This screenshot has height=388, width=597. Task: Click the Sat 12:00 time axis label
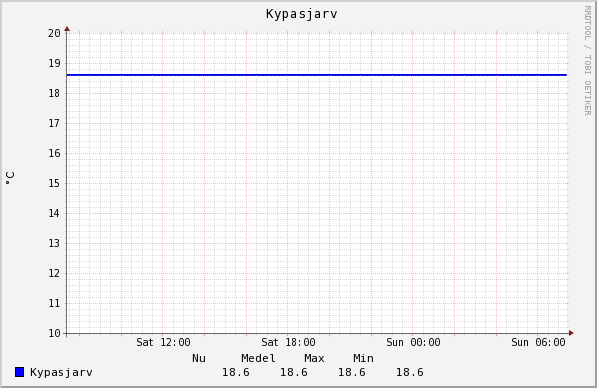[x=163, y=342]
